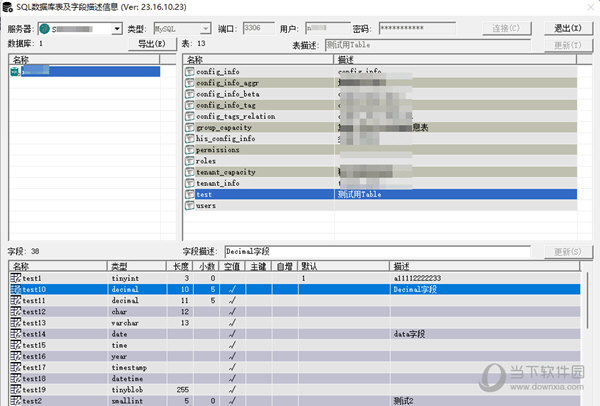Image resolution: width=600 pixels, height=406 pixels.
Task: Click the config_info table icon
Action: coord(189,72)
